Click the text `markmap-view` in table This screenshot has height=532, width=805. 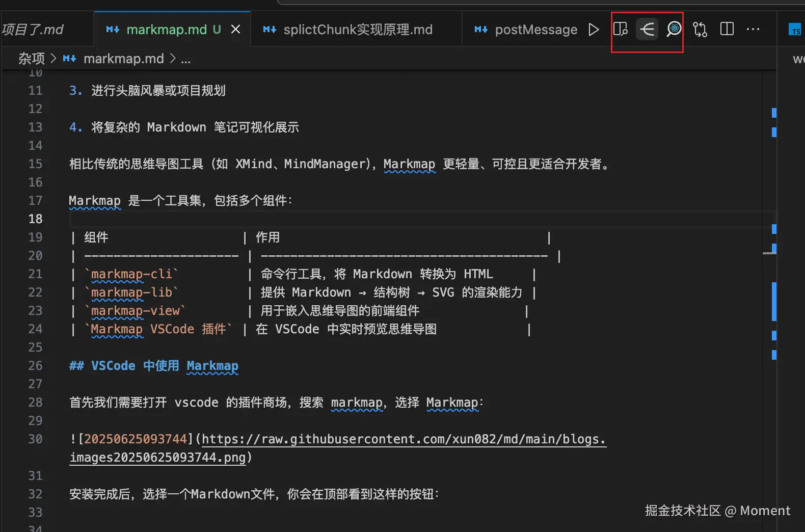[x=135, y=311]
